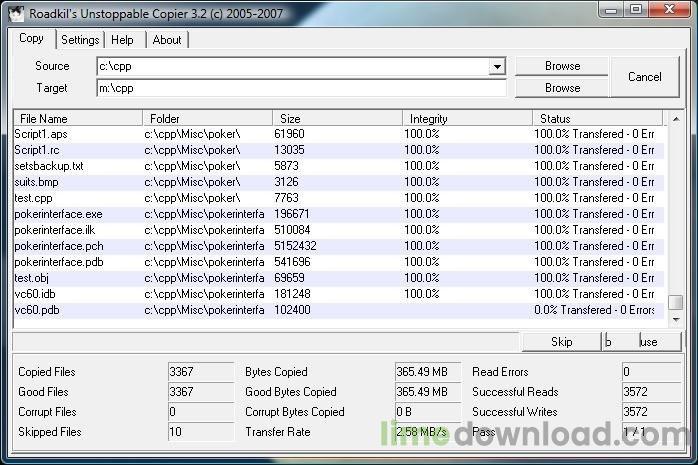
Task: Select the test.cpp row
Action: click(x=339, y=198)
